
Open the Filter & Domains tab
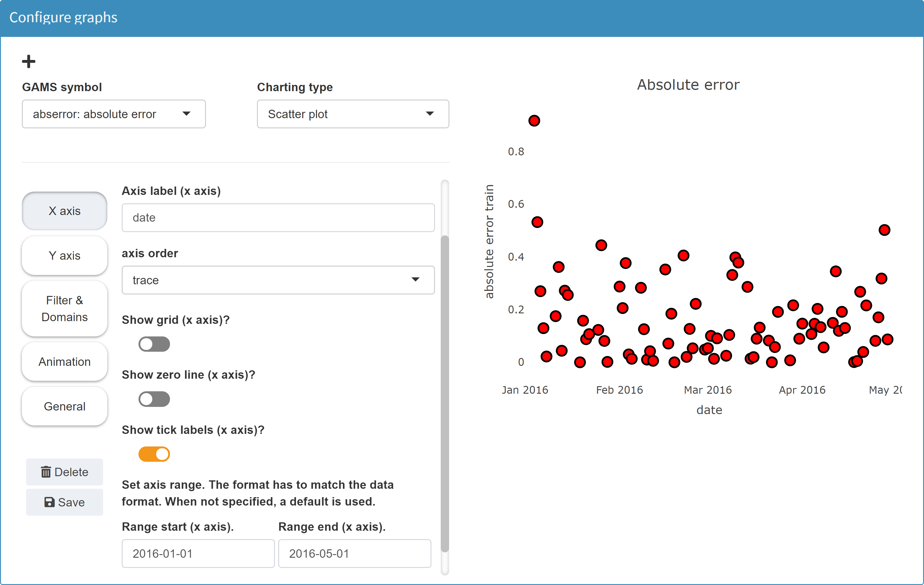[64, 309]
